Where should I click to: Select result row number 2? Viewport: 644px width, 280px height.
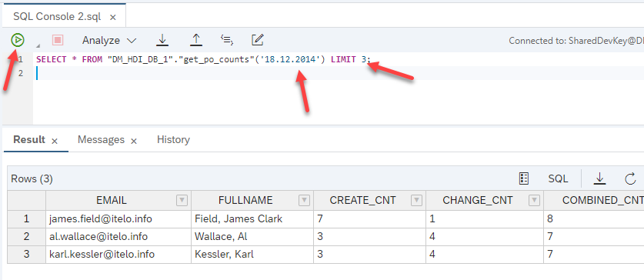click(27, 236)
